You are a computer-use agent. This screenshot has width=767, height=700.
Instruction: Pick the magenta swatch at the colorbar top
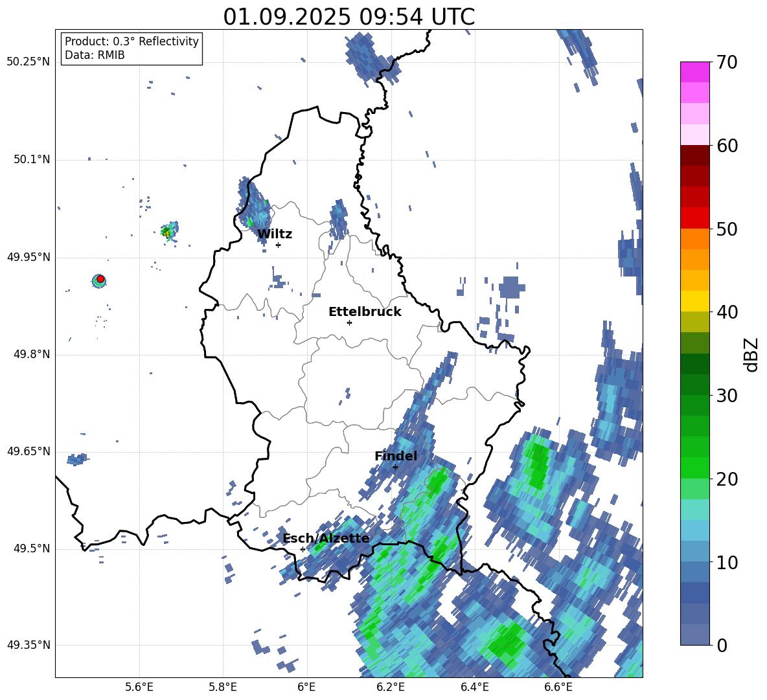[695, 72]
